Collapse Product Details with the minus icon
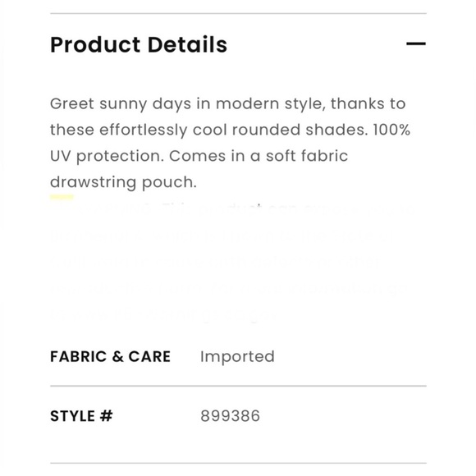476x476 pixels. [416, 44]
